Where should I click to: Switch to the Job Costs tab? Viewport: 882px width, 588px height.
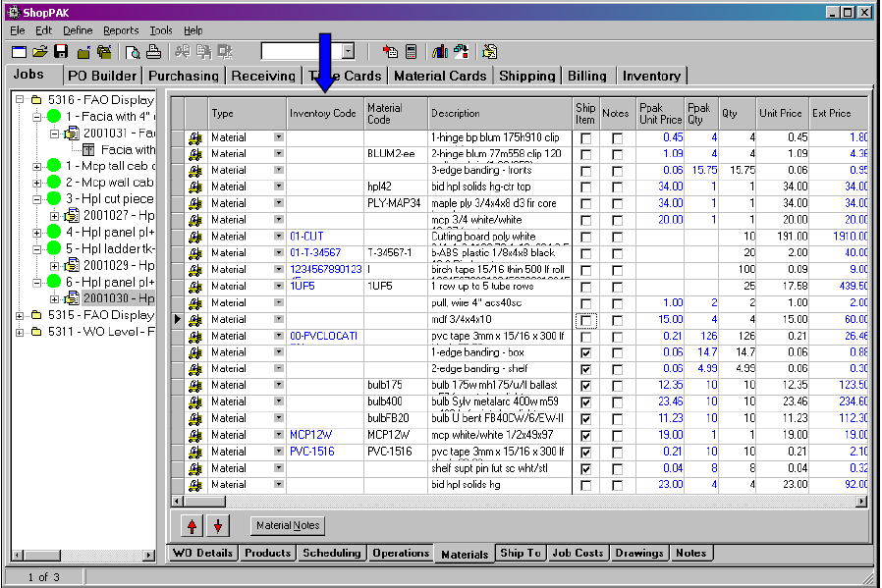pos(578,553)
